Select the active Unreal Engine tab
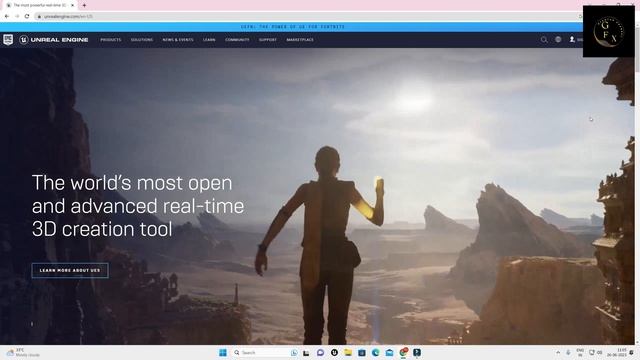 tap(40, 5)
